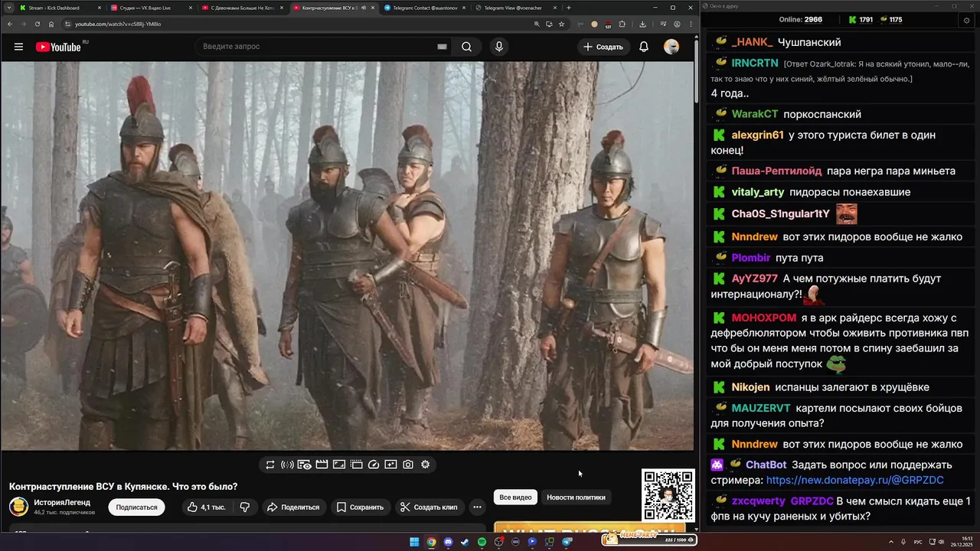Open Spotify from the taskbar
Viewport: 980px width, 551px height.
click(482, 542)
